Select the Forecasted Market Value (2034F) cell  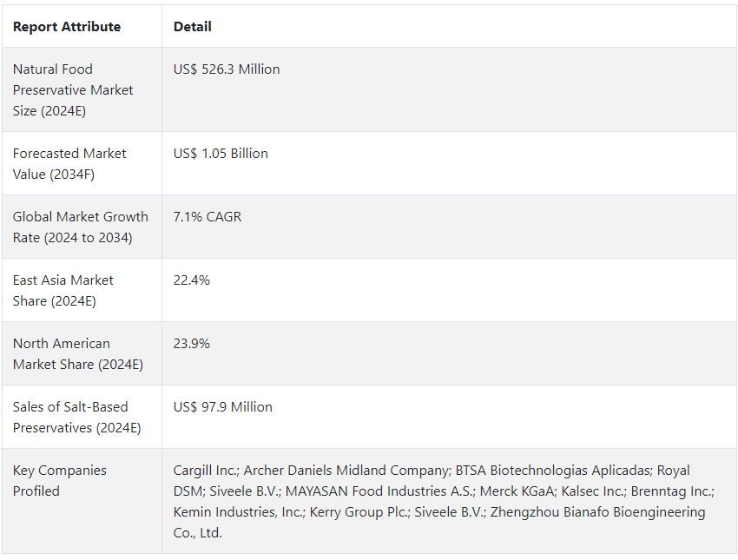coord(82,164)
